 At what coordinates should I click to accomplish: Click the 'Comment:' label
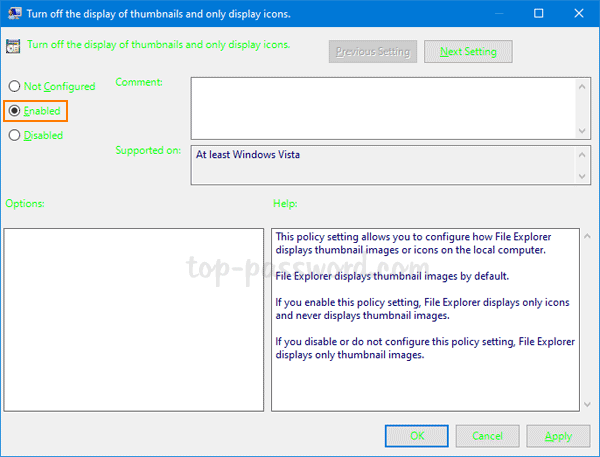pyautogui.click(x=139, y=82)
